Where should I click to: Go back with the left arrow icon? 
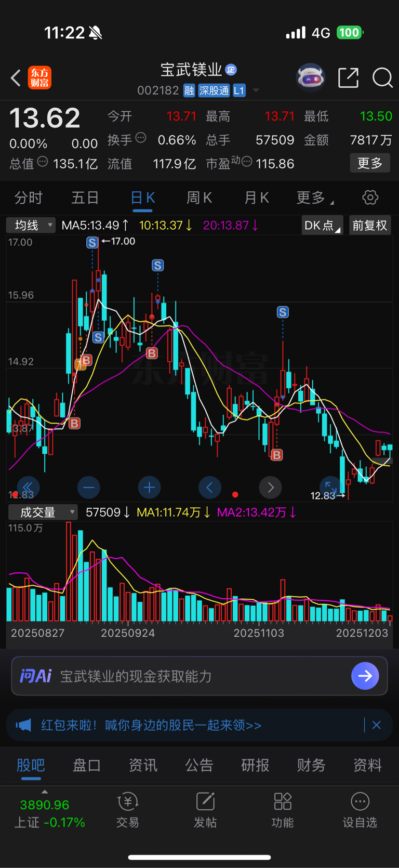coord(16,78)
